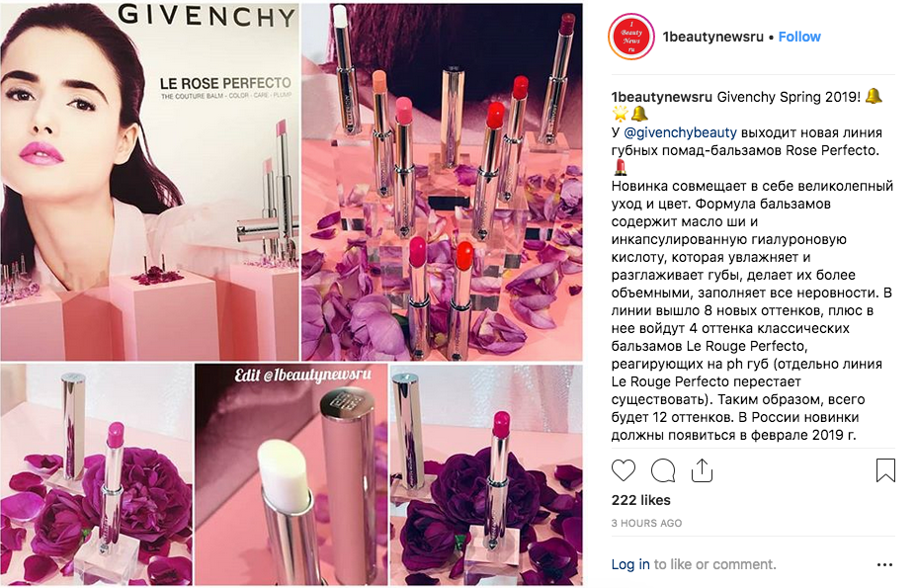Viewport: 917px width, 588px height.
Task: Open comments via speech bubble icon
Action: 663,470
